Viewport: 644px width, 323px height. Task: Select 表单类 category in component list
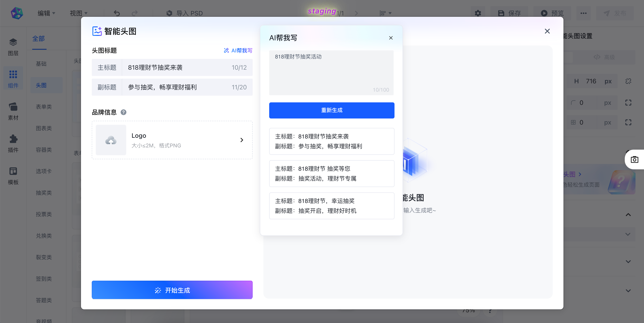(44, 107)
